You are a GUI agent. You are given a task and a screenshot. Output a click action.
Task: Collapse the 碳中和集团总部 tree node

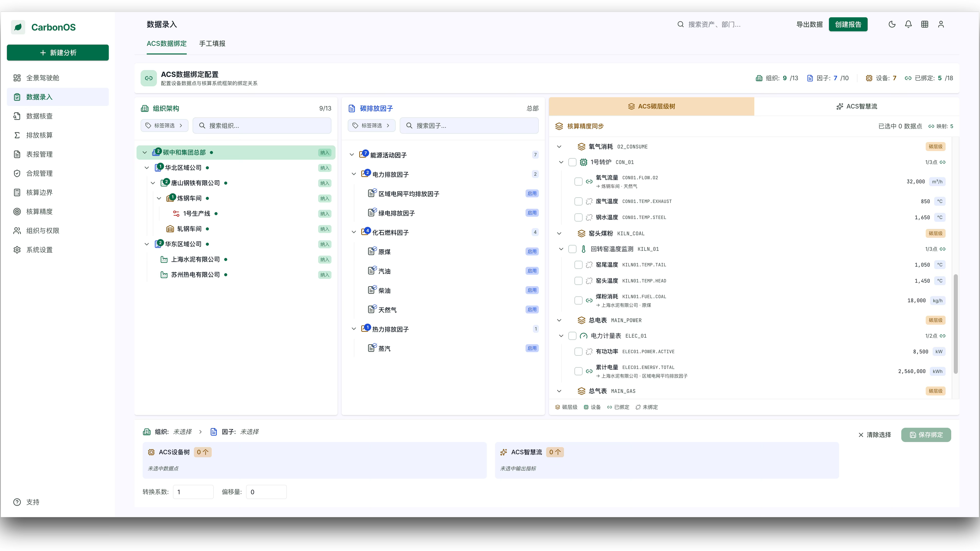(144, 153)
